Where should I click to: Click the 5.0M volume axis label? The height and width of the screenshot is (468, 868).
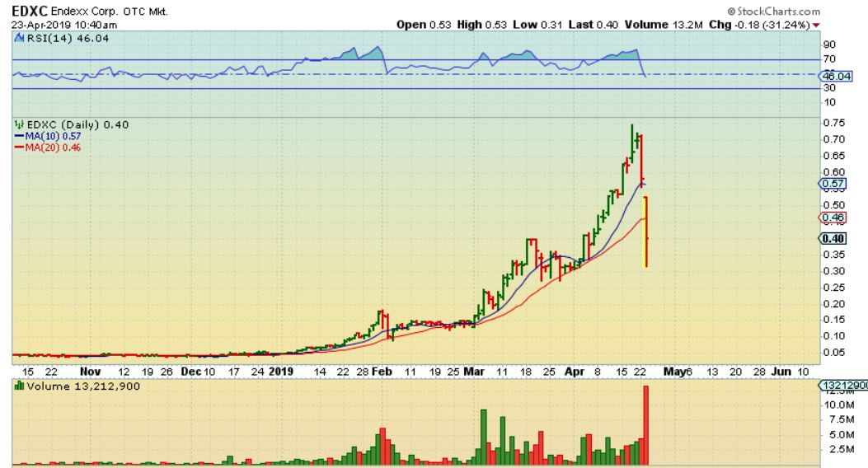coord(840,434)
